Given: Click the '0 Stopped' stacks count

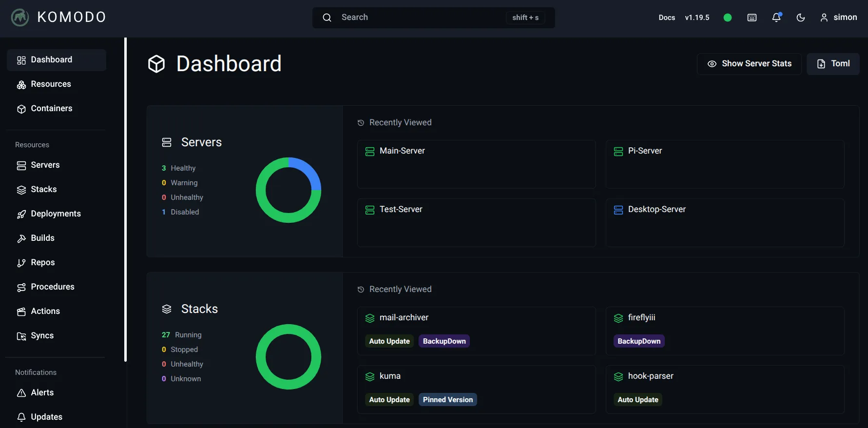Looking at the screenshot, I should pyautogui.click(x=179, y=350).
